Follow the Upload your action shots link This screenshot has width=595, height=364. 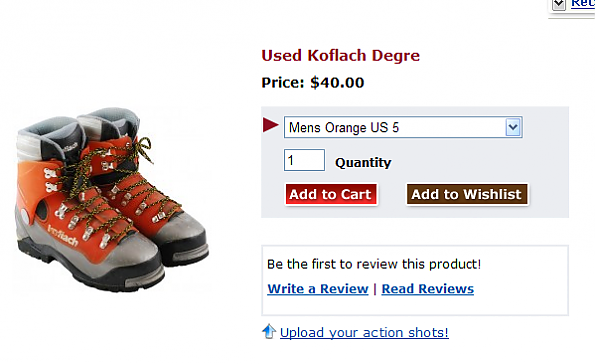point(364,332)
